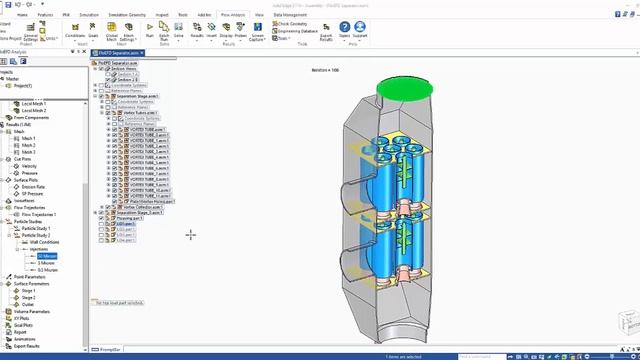Image resolution: width=640 pixels, height=360 pixels.
Task: Collapse the Section Views node
Action: [x=96, y=69]
